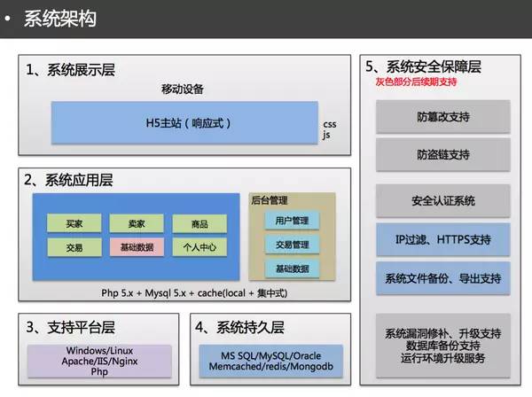The width and height of the screenshot is (532, 397).
Task: Click the css label
Action: (330, 124)
